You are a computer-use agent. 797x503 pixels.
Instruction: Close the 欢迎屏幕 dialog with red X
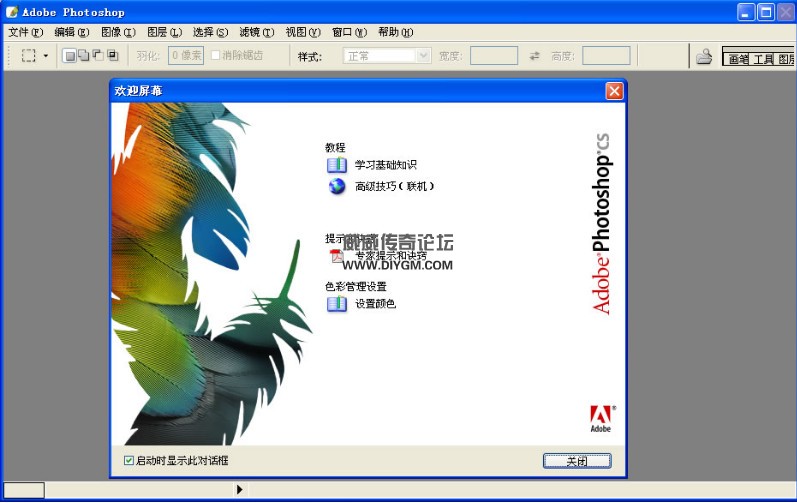click(614, 91)
